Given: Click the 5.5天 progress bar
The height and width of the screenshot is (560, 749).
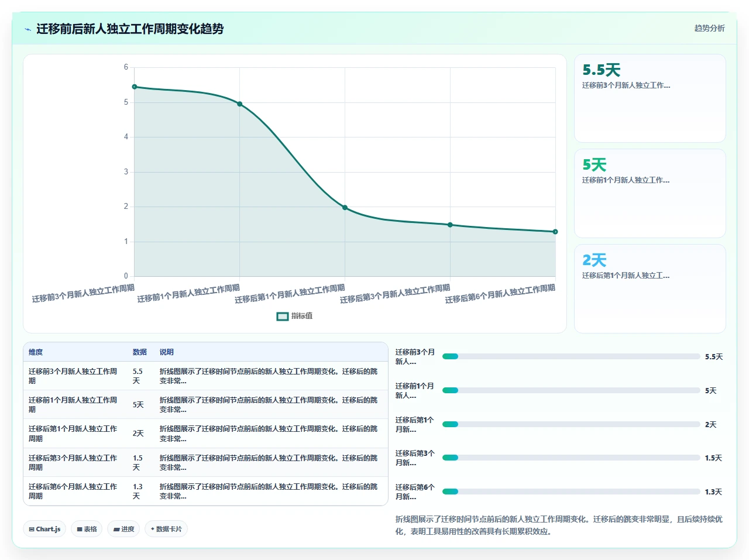Looking at the screenshot, I should [x=571, y=356].
